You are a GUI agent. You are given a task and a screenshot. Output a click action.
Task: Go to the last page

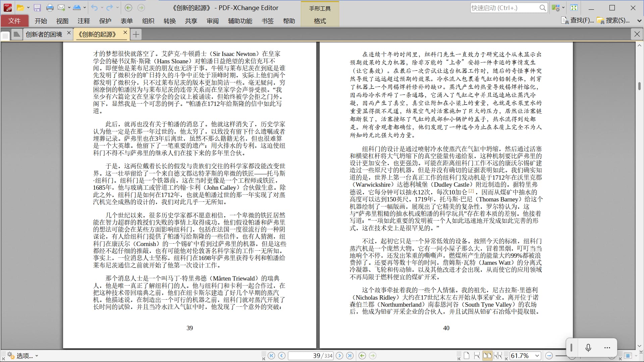(350, 356)
